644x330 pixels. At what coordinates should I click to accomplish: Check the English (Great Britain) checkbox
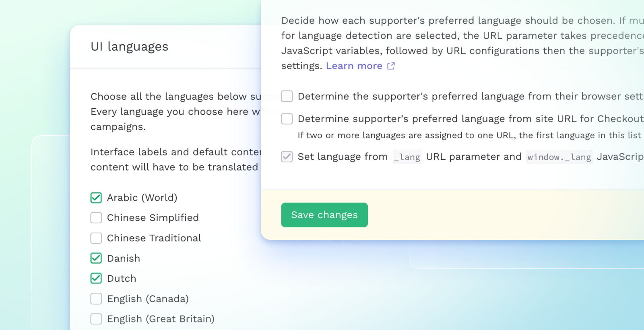[x=96, y=319]
